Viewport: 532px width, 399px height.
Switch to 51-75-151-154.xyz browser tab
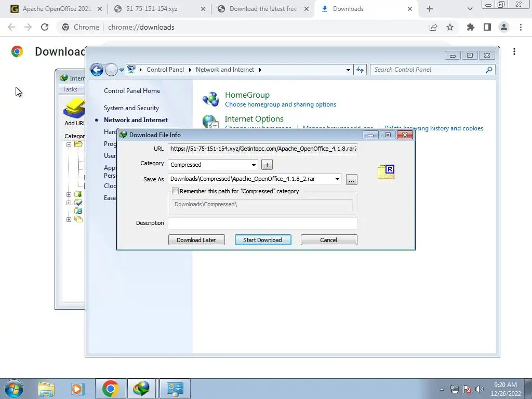coord(159,9)
